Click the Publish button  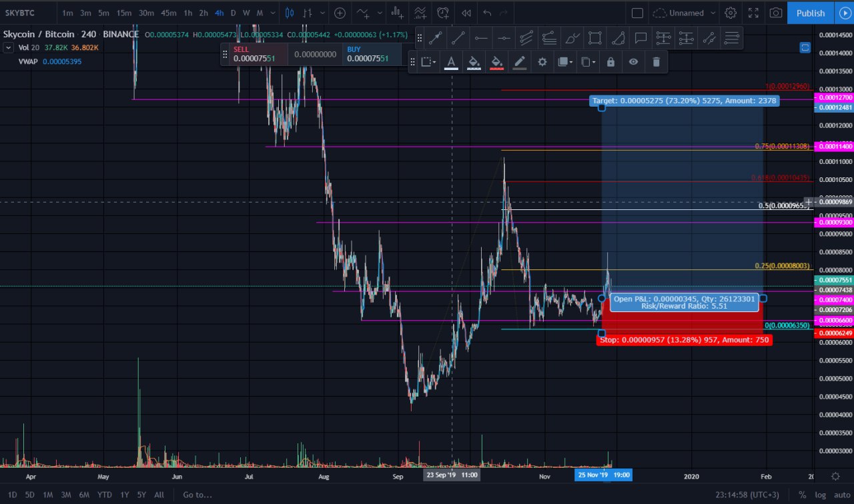tap(811, 13)
